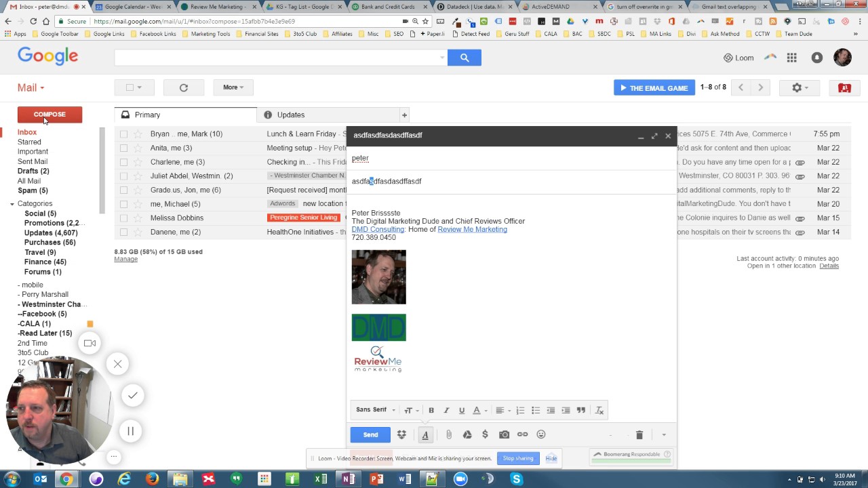The height and width of the screenshot is (488, 868).
Task: Open the Review Me Marketing signature link
Action: [472, 229]
